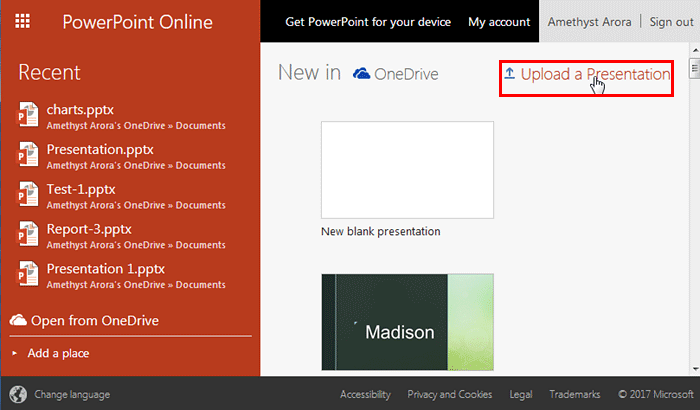Click the OneDrive text label

click(406, 74)
